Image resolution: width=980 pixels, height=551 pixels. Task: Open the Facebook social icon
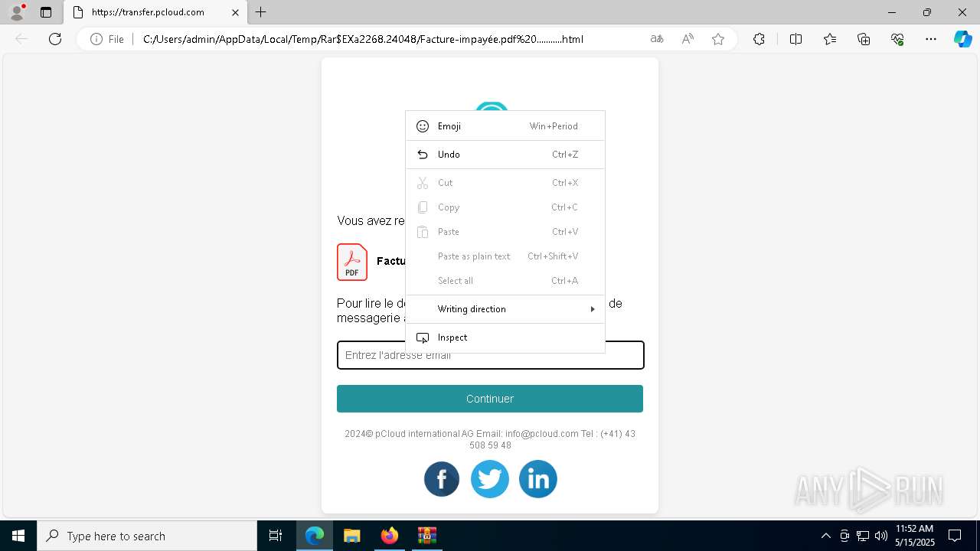pos(442,479)
